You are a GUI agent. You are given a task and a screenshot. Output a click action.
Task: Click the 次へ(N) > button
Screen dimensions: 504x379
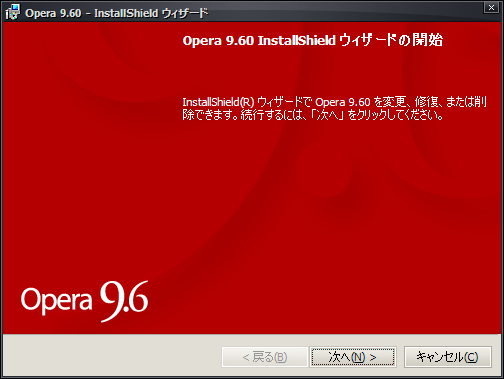click(x=353, y=357)
